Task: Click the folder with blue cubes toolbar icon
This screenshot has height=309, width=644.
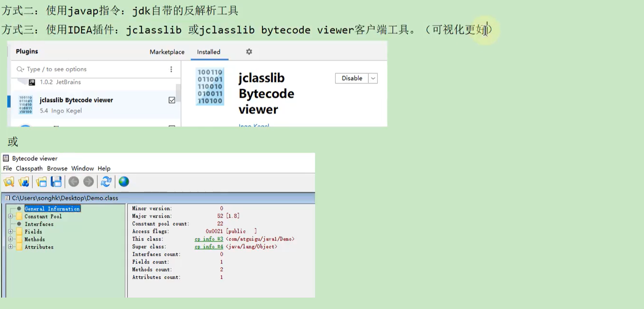Action: coord(24,182)
